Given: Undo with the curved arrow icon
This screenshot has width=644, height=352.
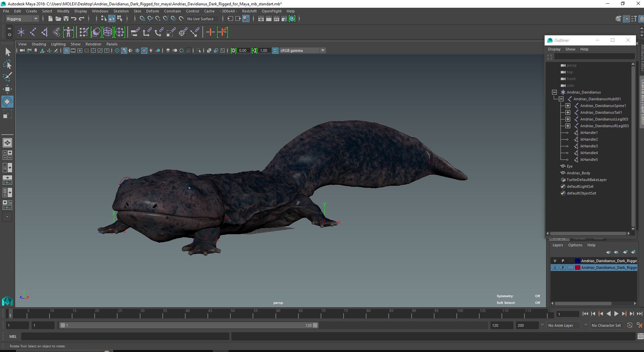Looking at the screenshot, I should click(x=73, y=19).
